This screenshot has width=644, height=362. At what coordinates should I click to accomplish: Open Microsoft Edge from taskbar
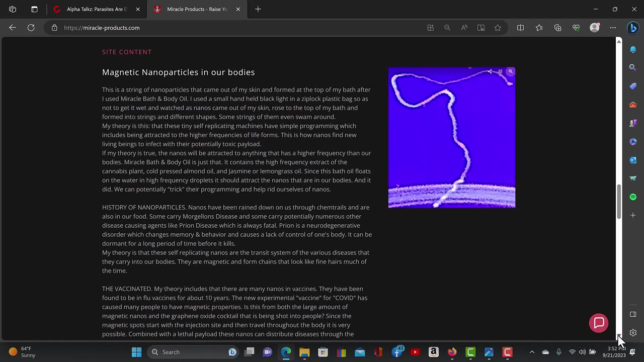click(286, 352)
